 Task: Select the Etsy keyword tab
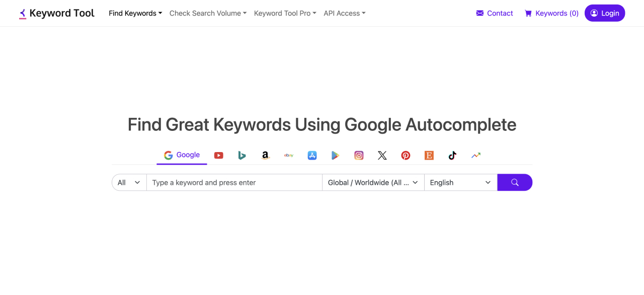point(429,156)
